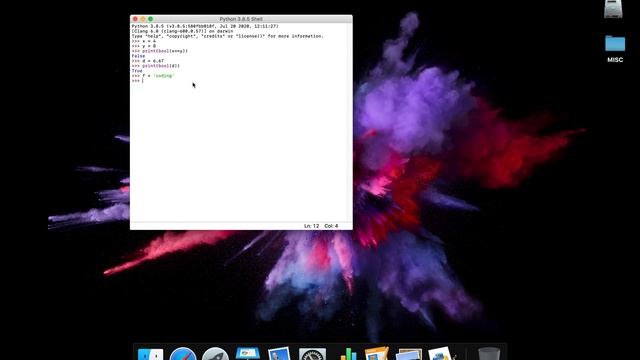Place cursor at the empty last prompt
The width and height of the screenshot is (640, 360).
(143, 81)
